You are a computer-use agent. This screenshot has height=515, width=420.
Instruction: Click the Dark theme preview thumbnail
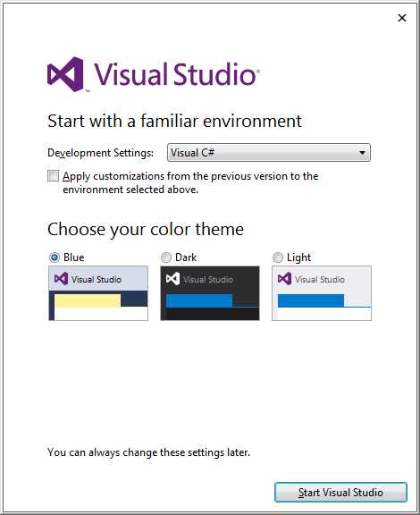point(210,293)
